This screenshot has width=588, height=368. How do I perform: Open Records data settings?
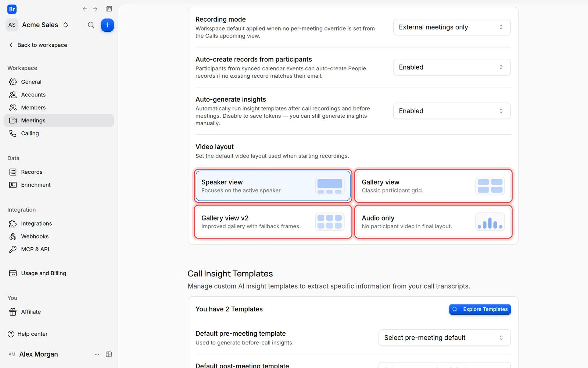59,172
